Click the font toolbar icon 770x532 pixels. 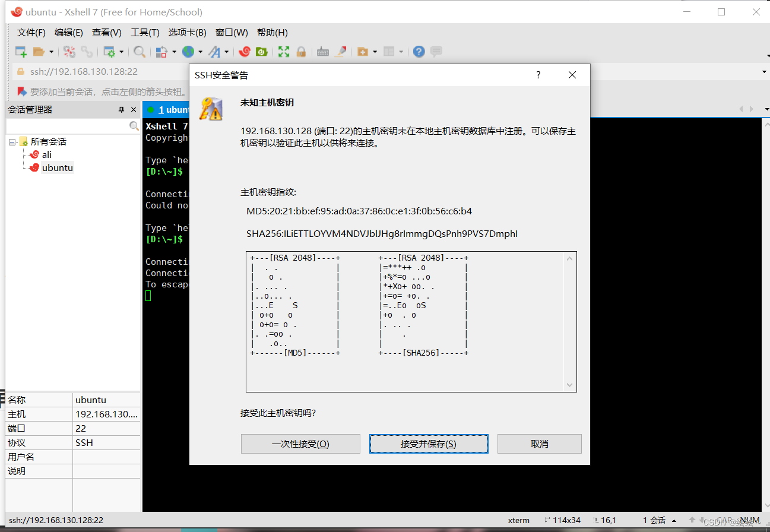pos(214,52)
